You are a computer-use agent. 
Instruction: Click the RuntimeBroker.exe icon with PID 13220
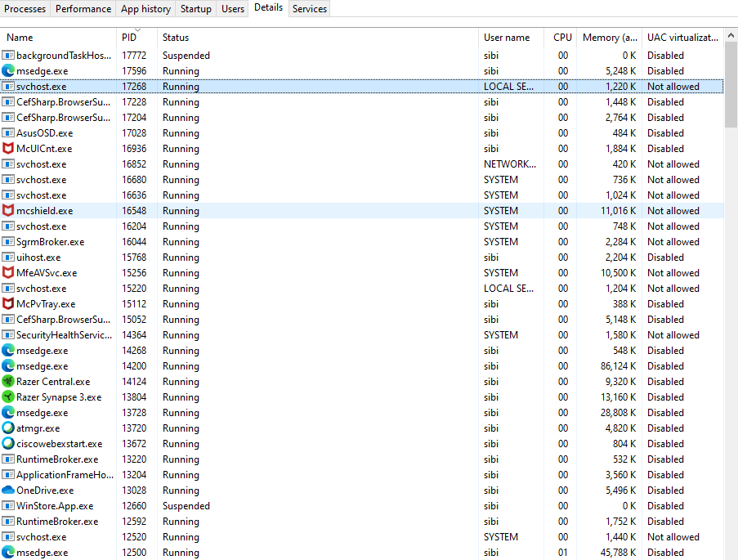(x=8, y=459)
